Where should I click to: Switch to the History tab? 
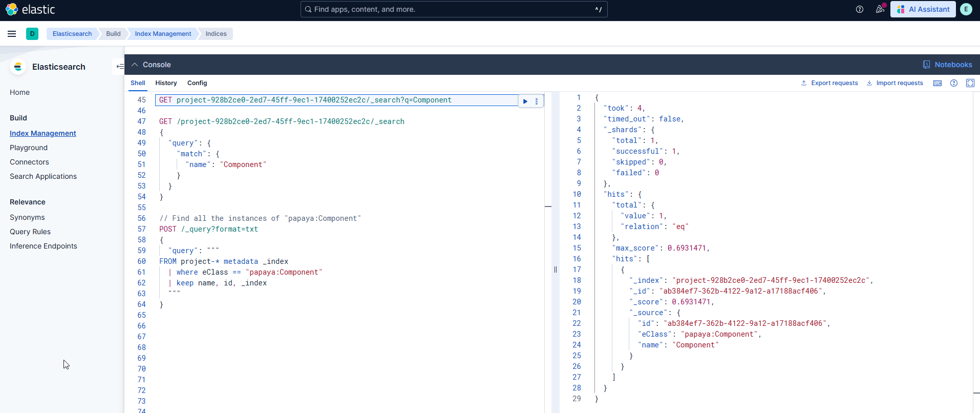(166, 83)
